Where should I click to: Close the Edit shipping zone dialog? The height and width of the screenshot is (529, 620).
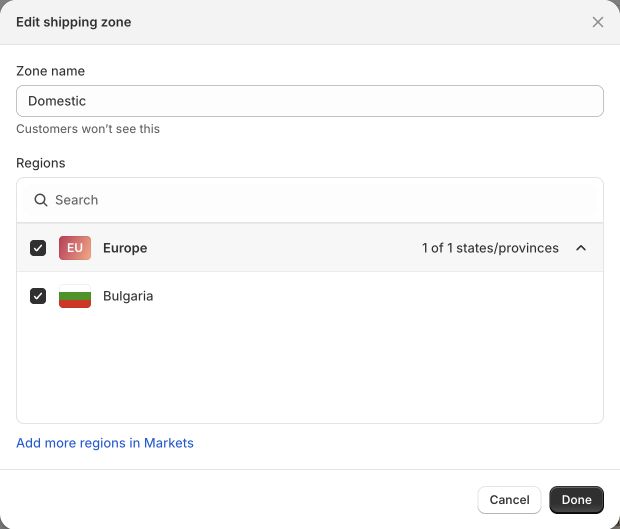pos(597,22)
